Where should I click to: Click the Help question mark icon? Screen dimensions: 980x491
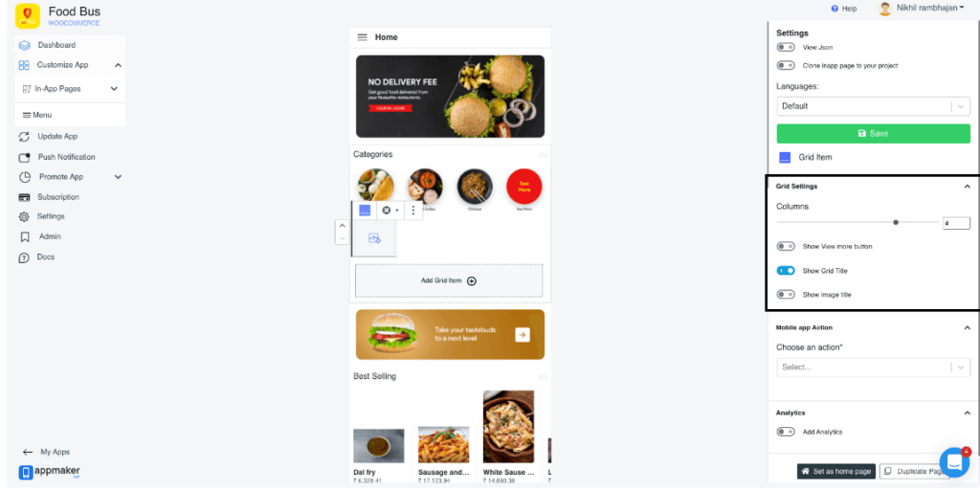click(835, 9)
